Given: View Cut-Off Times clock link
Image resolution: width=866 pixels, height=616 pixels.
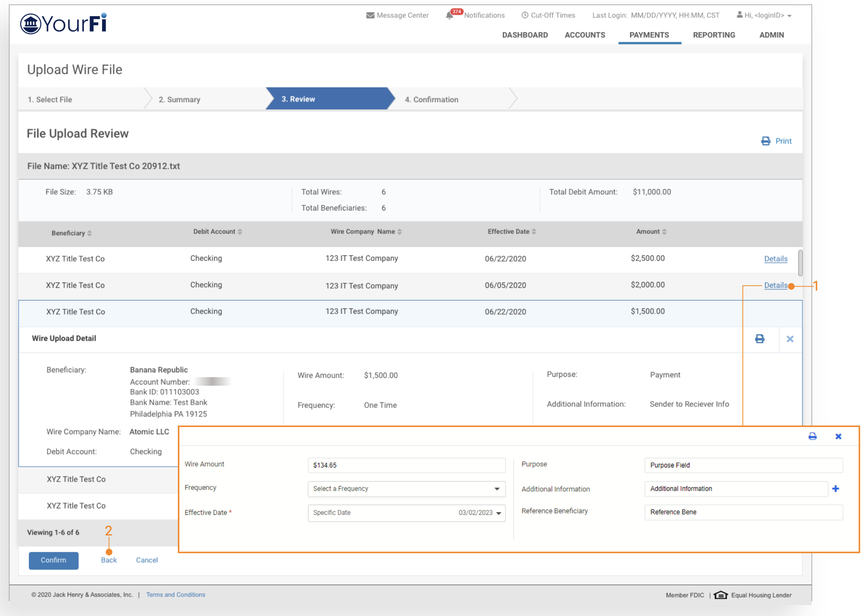Looking at the screenshot, I should pos(548,15).
